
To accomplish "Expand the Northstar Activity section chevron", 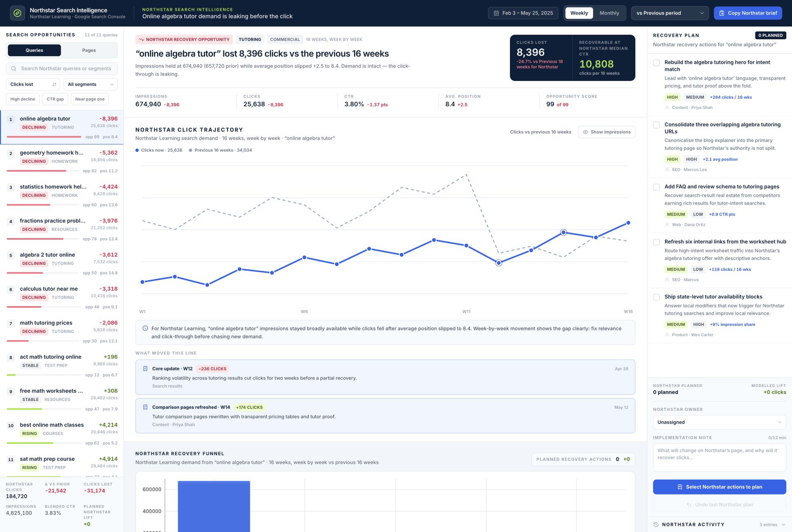I will tap(783, 525).
